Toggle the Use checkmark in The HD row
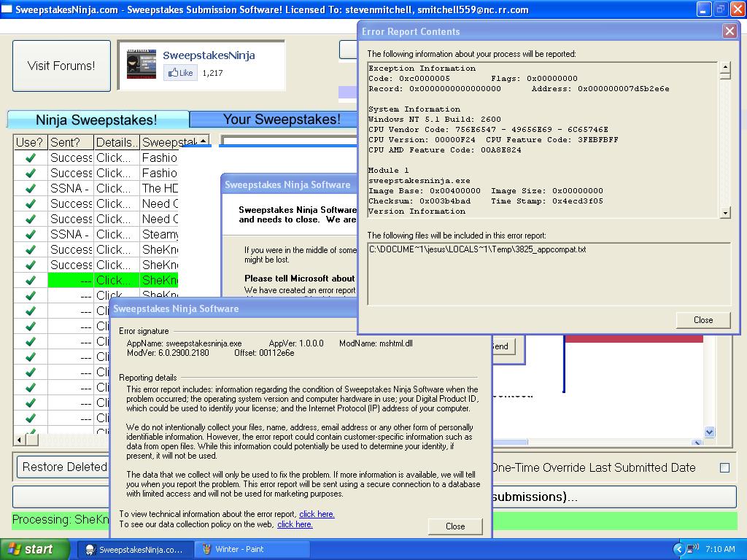Image resolution: width=747 pixels, height=560 pixels. click(31, 188)
